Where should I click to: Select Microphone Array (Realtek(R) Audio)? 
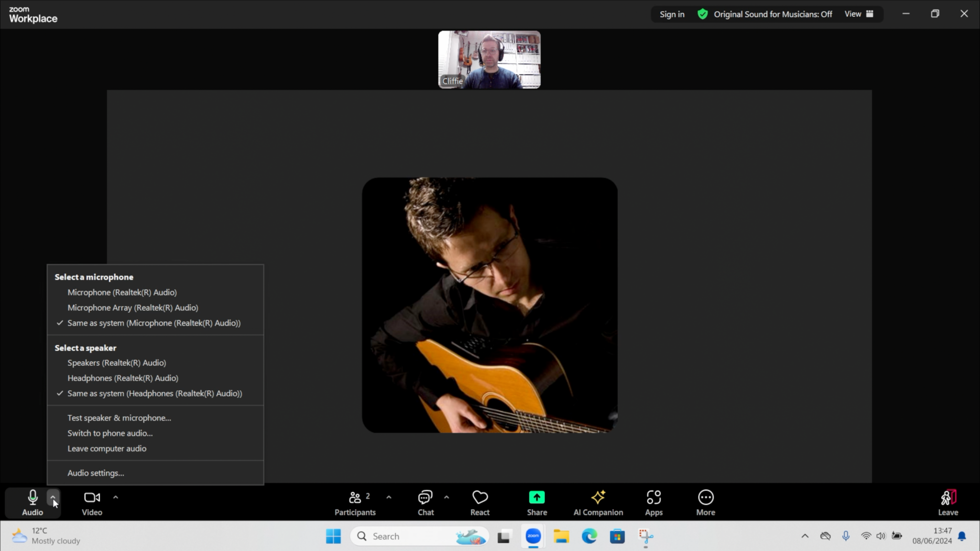133,308
